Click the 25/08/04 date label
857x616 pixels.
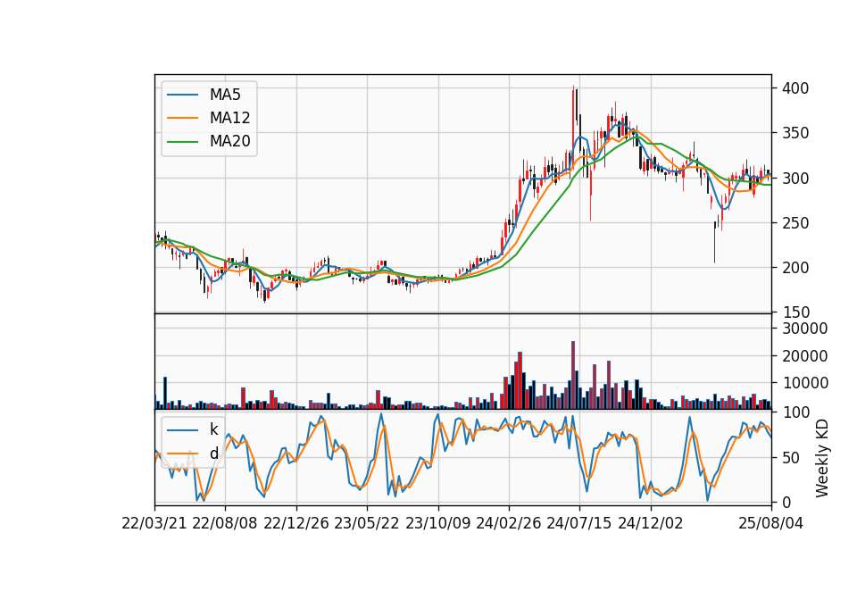[x=771, y=523]
